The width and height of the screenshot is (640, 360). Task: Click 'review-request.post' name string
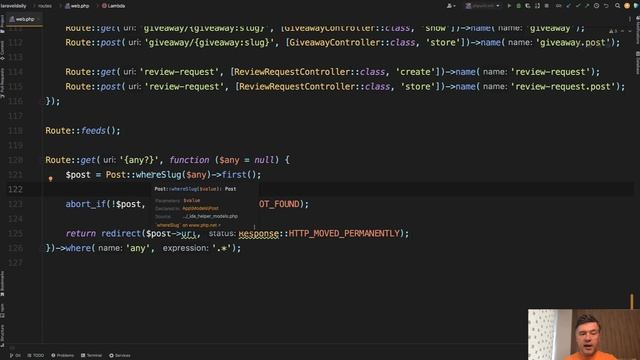(562, 87)
